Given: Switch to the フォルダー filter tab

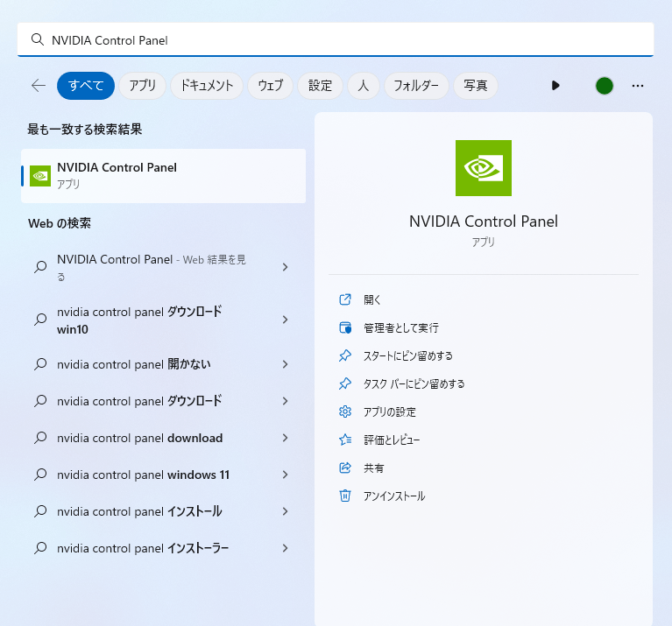Looking at the screenshot, I should 416,86.
